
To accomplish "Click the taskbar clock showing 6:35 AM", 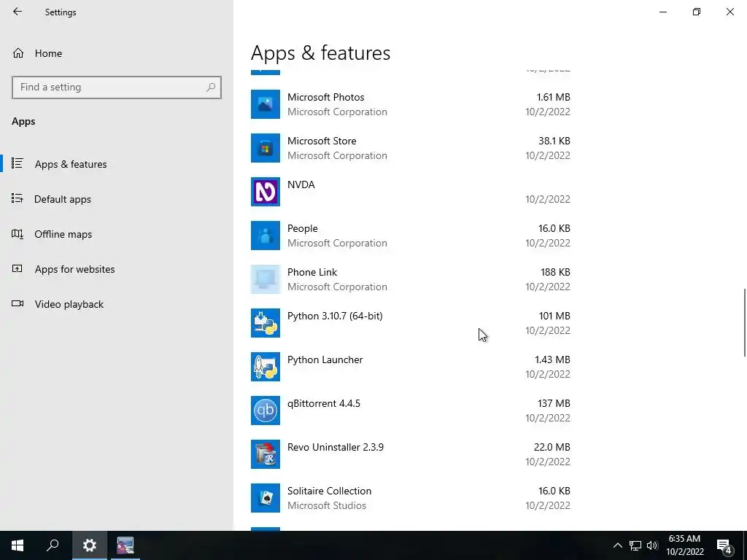I will [684, 545].
